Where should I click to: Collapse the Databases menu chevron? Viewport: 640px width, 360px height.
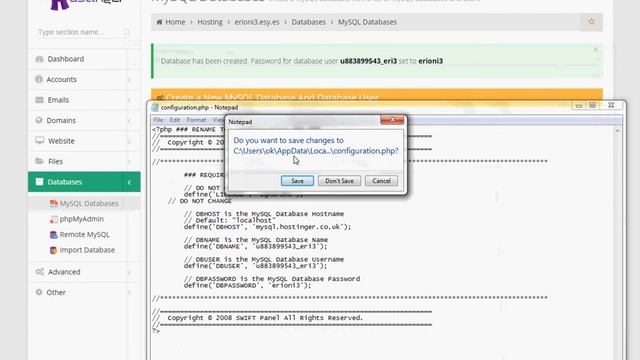pyautogui.click(x=129, y=182)
